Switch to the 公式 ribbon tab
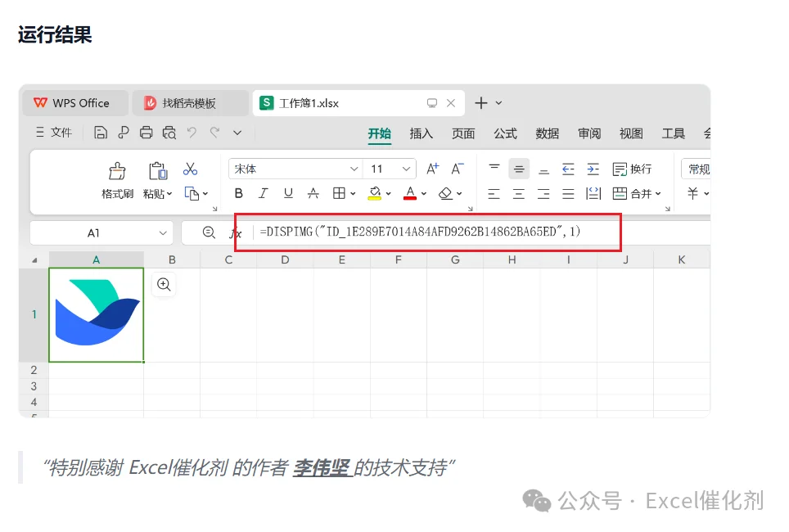The height and width of the screenshot is (532, 789). (x=505, y=133)
